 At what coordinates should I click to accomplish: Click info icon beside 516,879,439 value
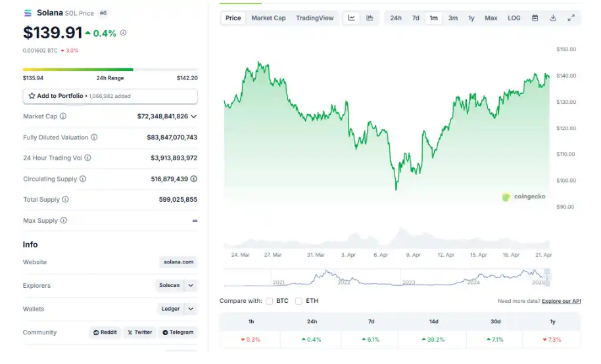193,179
